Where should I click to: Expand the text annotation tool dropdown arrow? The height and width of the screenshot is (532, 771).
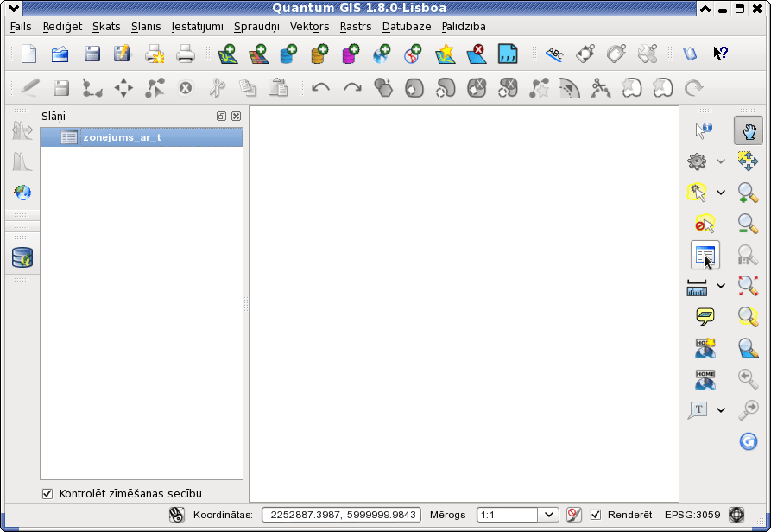(x=720, y=410)
